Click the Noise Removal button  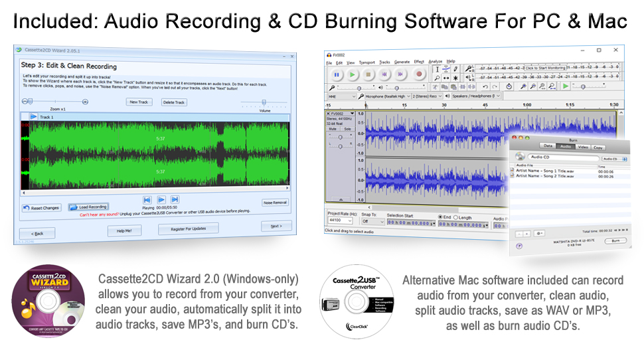pyautogui.click(x=275, y=203)
